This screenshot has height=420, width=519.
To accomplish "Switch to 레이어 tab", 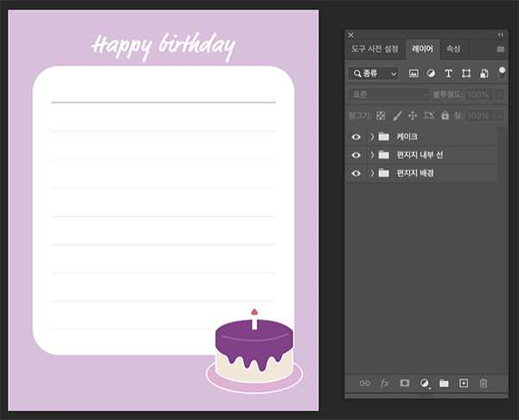I will click(x=422, y=49).
